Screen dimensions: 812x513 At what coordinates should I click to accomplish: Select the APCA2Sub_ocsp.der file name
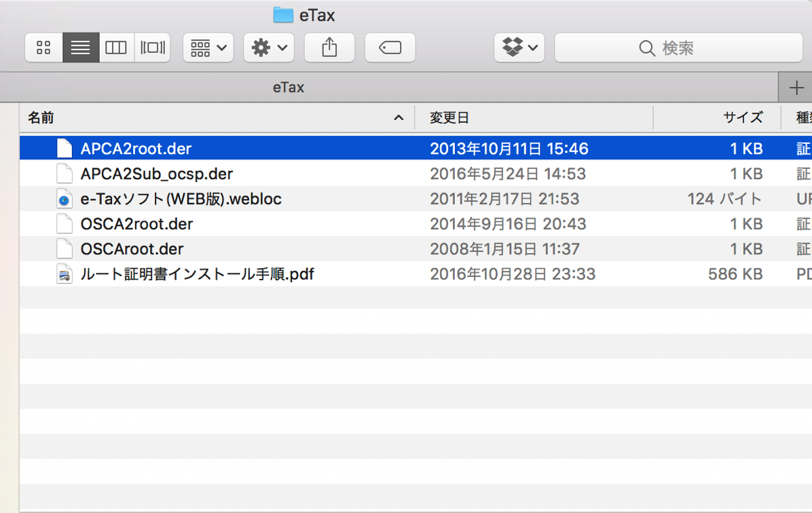(x=156, y=174)
